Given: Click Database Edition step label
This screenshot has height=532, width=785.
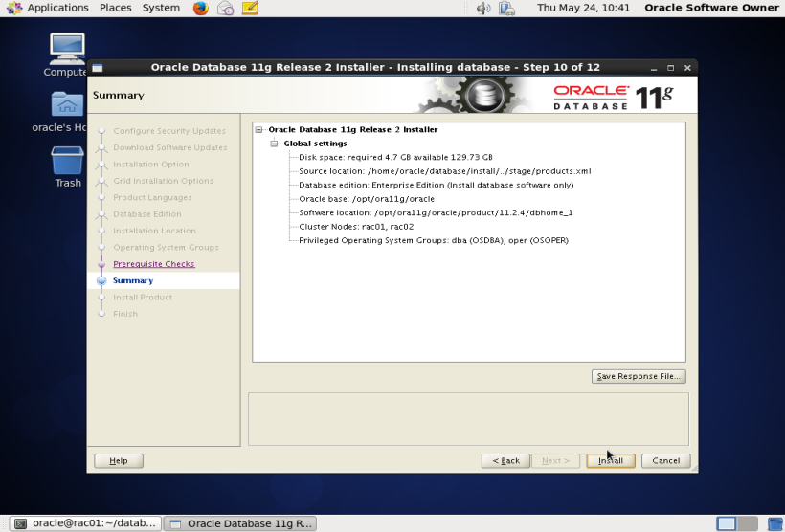Looking at the screenshot, I should point(147,214).
